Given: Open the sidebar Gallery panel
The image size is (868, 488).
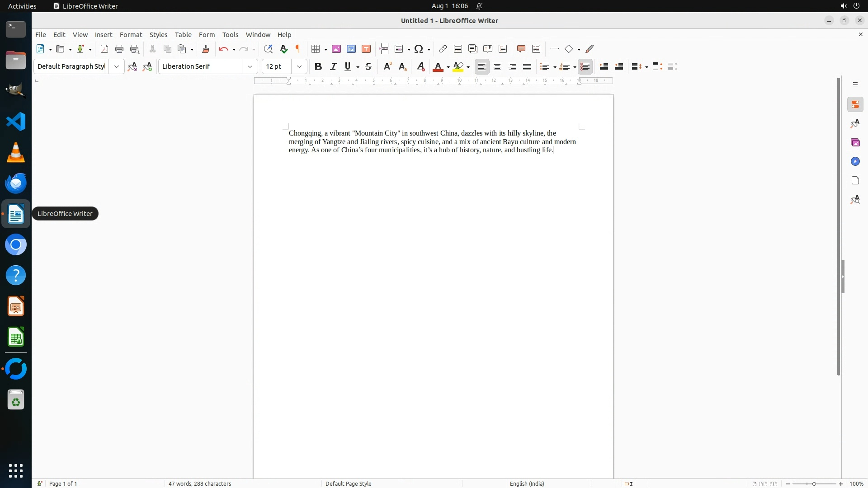Looking at the screenshot, I should point(855,143).
